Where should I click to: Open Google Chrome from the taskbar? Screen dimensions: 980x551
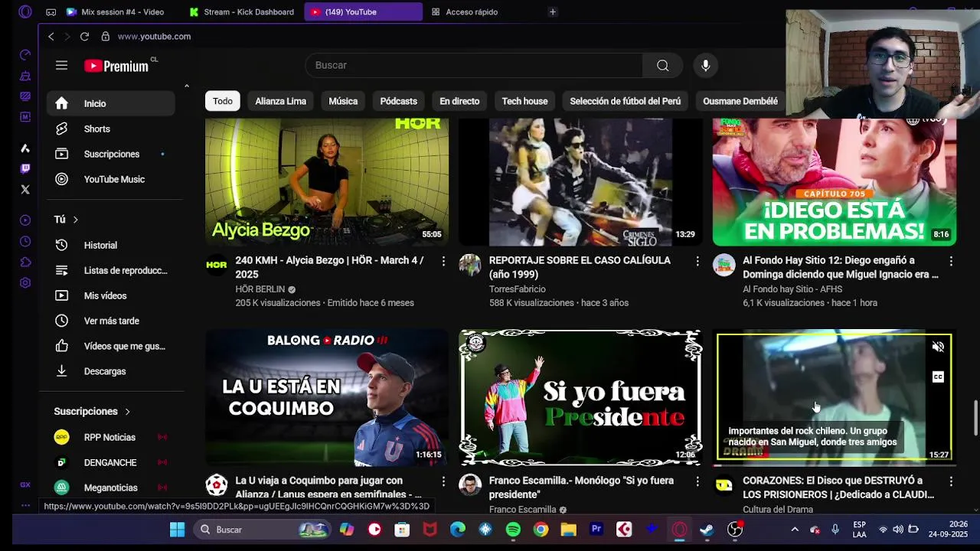[541, 530]
